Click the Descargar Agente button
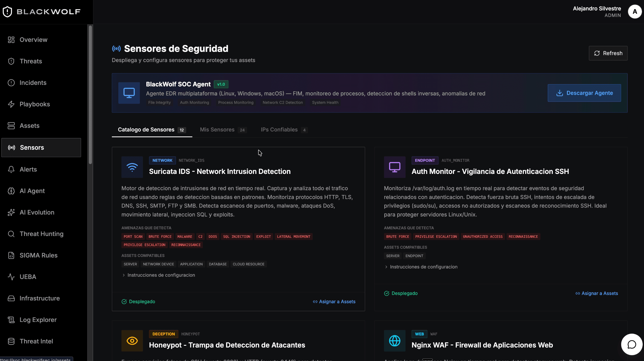The width and height of the screenshot is (644, 361). click(x=584, y=93)
